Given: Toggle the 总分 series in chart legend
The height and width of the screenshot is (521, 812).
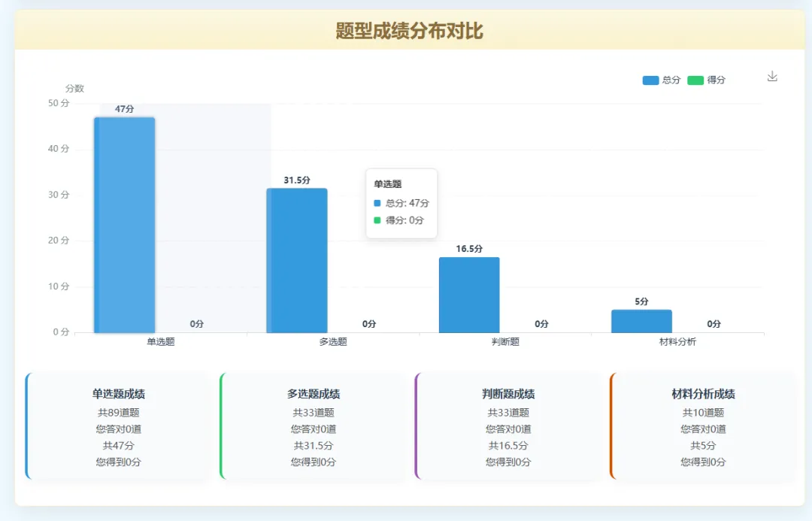Looking at the screenshot, I should coord(662,80).
